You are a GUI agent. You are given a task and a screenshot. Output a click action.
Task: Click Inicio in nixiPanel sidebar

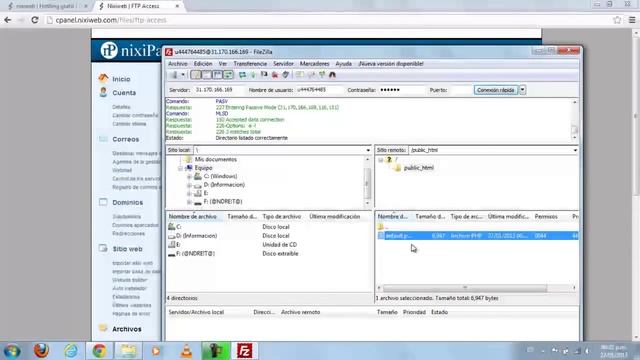click(x=121, y=79)
